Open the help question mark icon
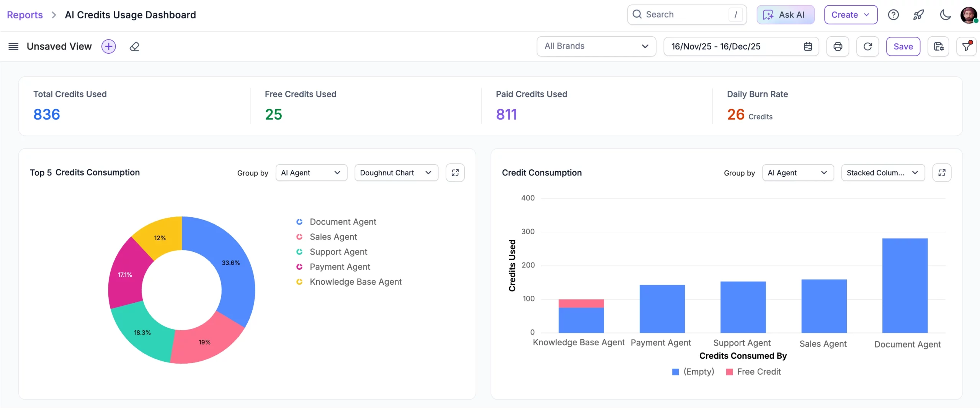This screenshot has height=410, width=980. tap(893, 15)
